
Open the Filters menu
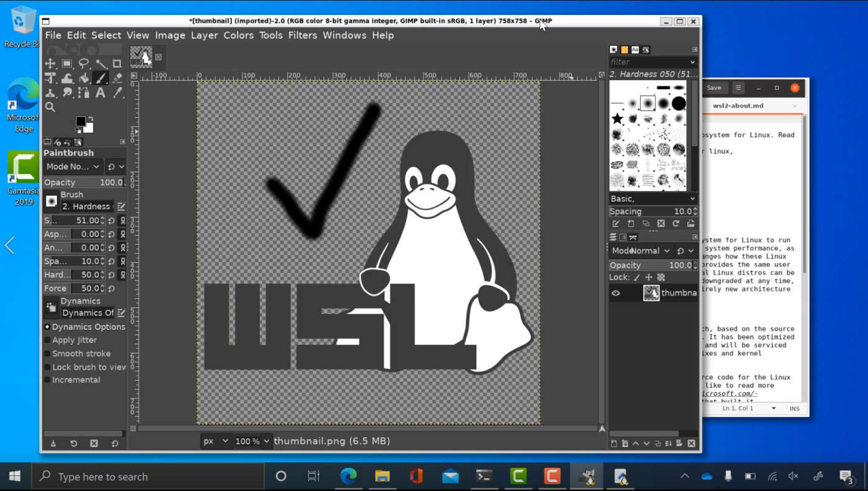pyautogui.click(x=303, y=35)
